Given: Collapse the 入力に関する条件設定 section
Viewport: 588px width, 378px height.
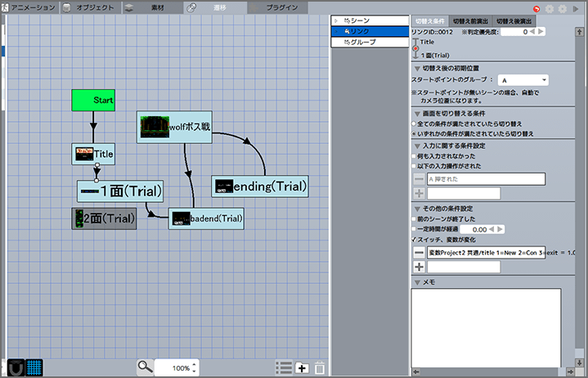Looking at the screenshot, I should tap(417, 146).
